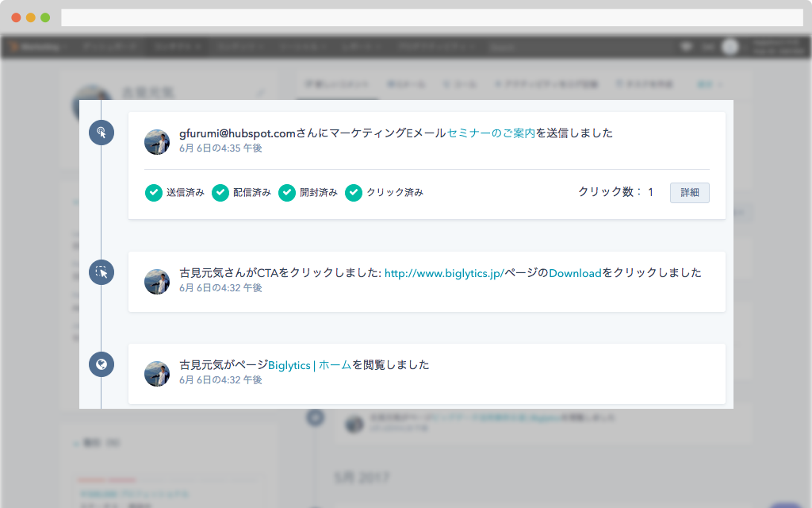Click avatar in the CTA click card
The width and height of the screenshot is (812, 508).
157,282
